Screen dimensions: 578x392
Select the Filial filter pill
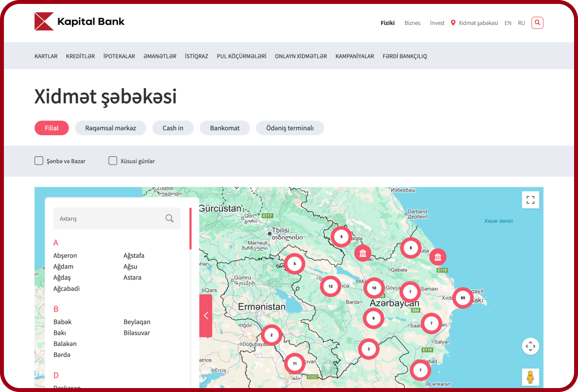point(51,128)
